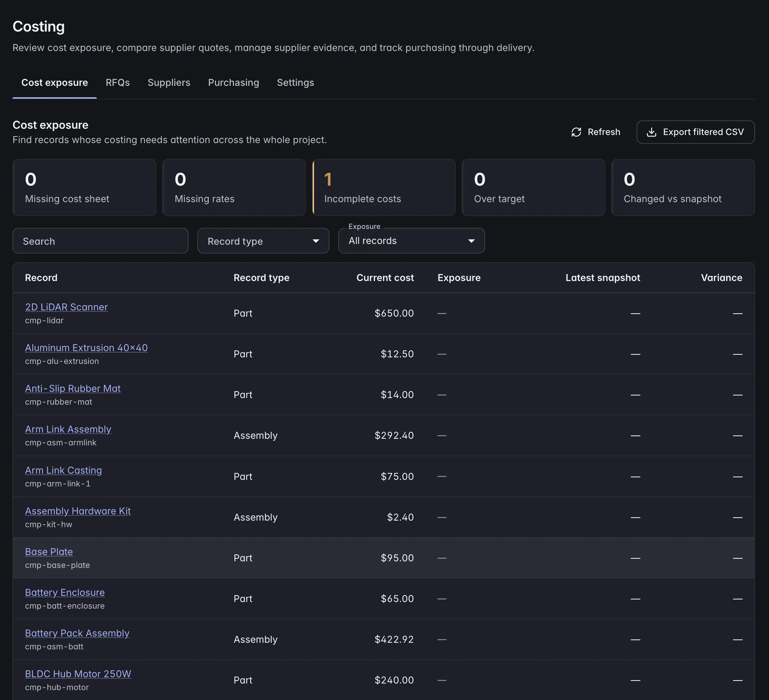Open the Record type filter combo box

263,241
